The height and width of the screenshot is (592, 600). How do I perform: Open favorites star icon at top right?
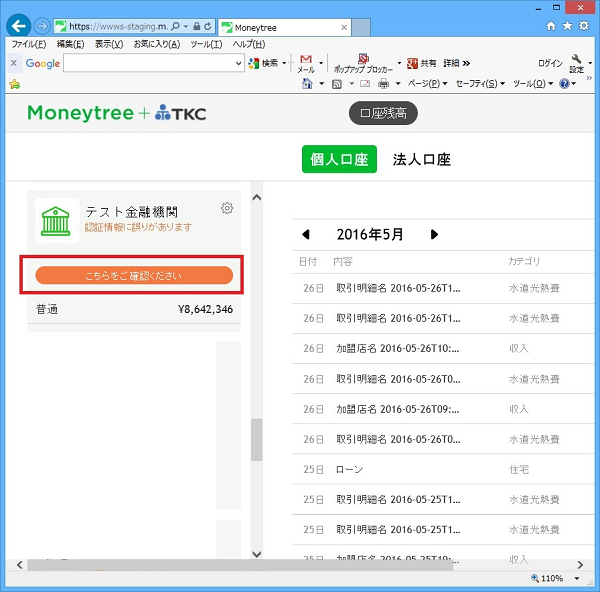click(x=567, y=26)
